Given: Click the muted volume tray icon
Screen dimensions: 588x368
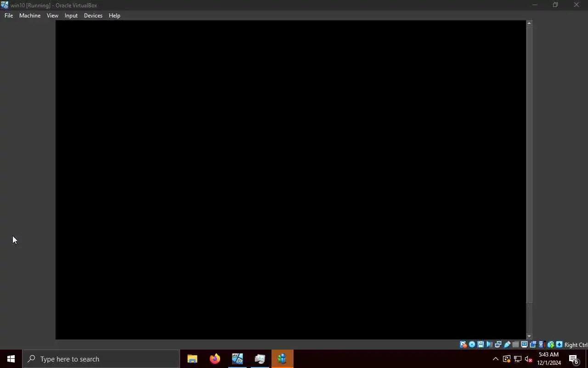Looking at the screenshot, I should (528, 359).
